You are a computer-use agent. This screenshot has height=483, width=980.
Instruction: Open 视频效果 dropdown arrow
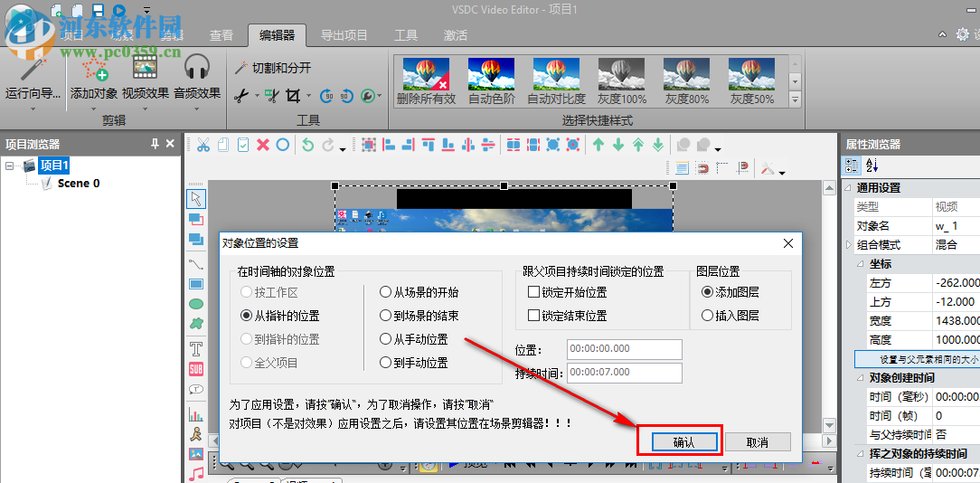click(145, 109)
